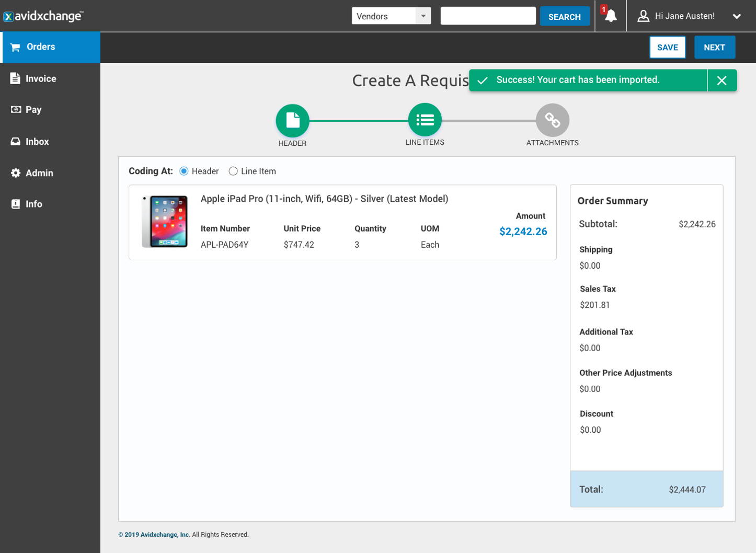The width and height of the screenshot is (756, 553).
Task: Click the Info book icon
Action: [16, 204]
